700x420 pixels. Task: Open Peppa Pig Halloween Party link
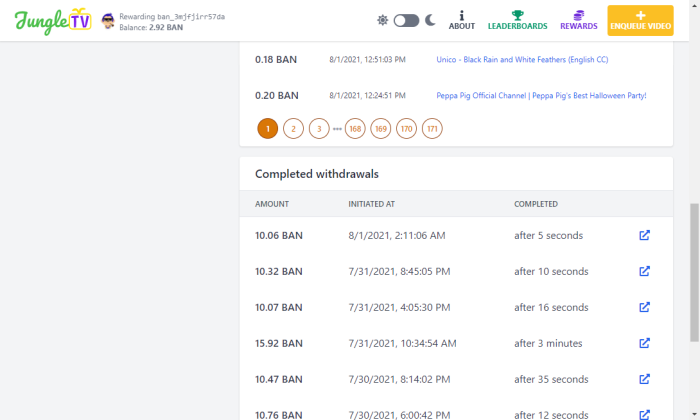coord(541,96)
